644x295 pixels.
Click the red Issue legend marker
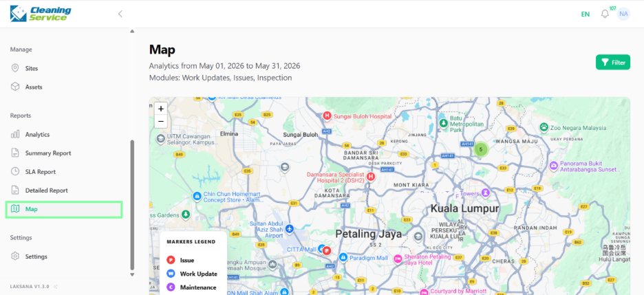point(171,260)
